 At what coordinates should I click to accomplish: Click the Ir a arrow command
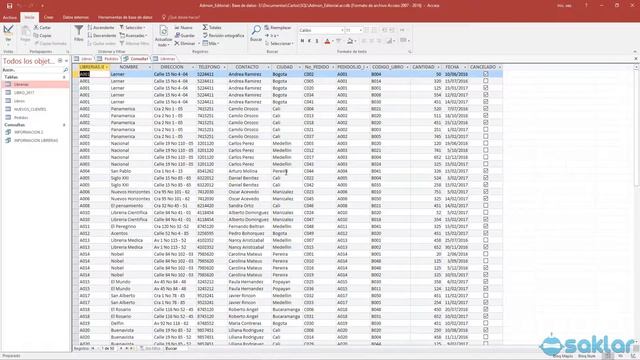coord(272,36)
